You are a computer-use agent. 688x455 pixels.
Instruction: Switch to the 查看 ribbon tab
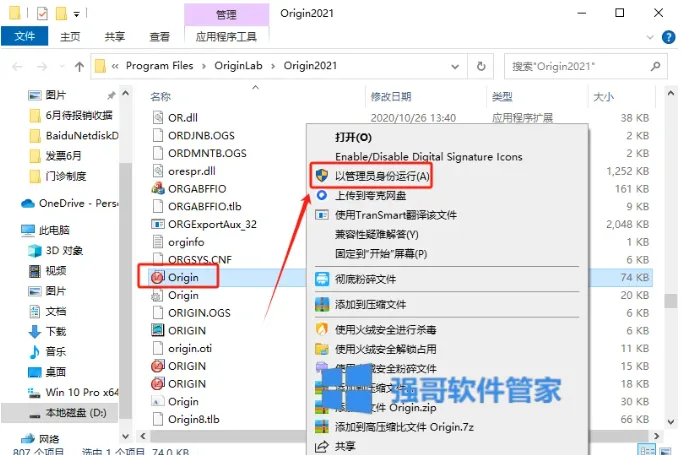(159, 37)
